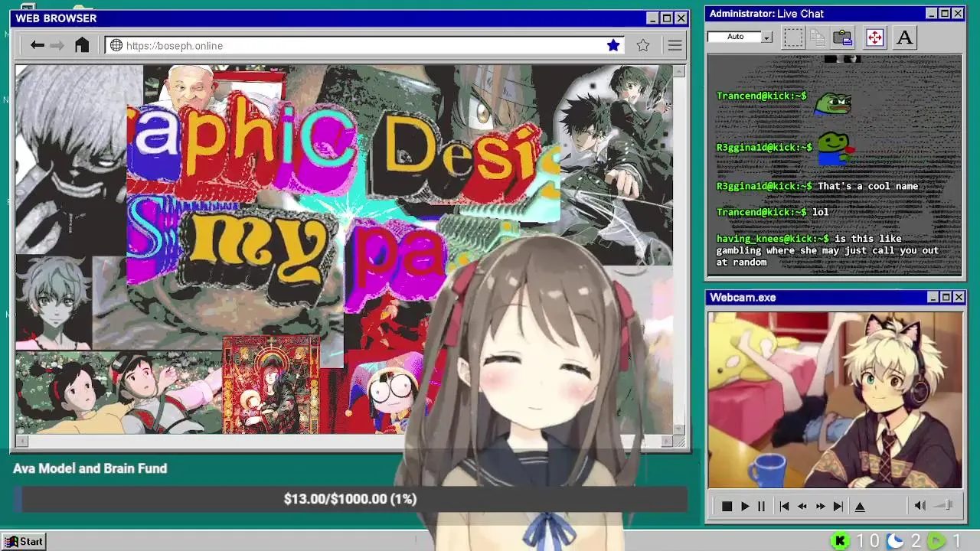980x551 pixels.
Task: Click the blue crescent tray icon
Action: [895, 541]
